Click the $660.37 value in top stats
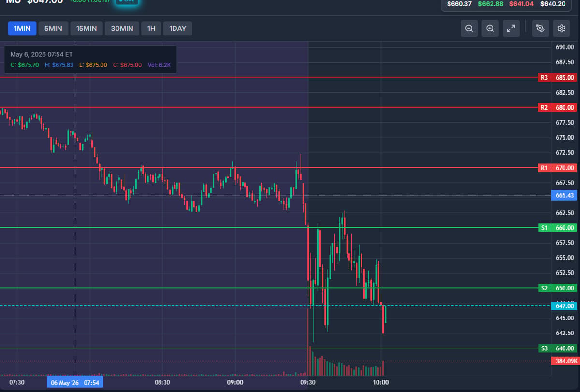580x392 pixels. pyautogui.click(x=459, y=4)
